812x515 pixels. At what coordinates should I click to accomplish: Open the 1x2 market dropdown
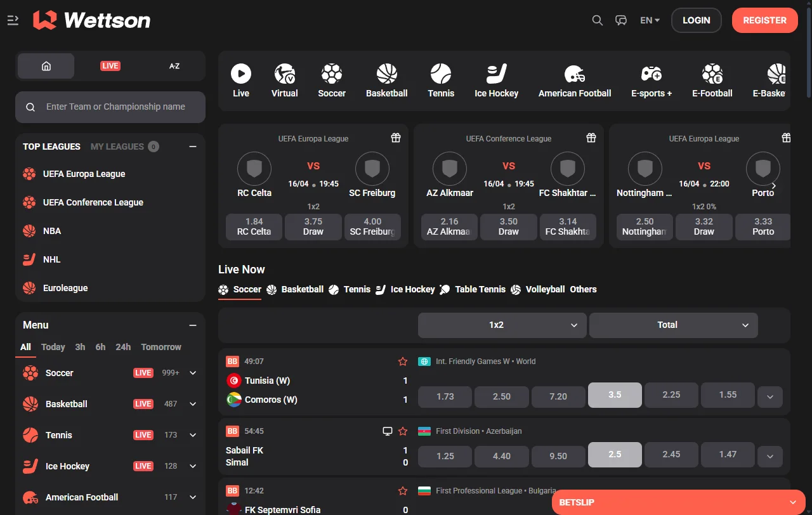coord(502,325)
